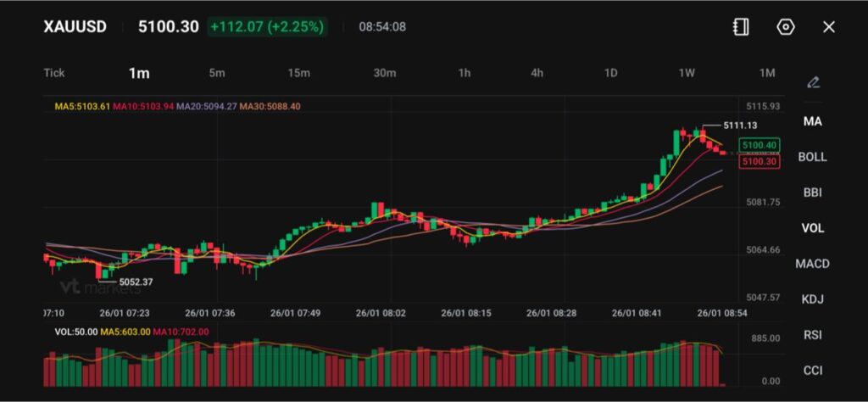Viewport: 868px width, 402px height.
Task: Toggle the MA indicator overlay
Action: click(812, 121)
